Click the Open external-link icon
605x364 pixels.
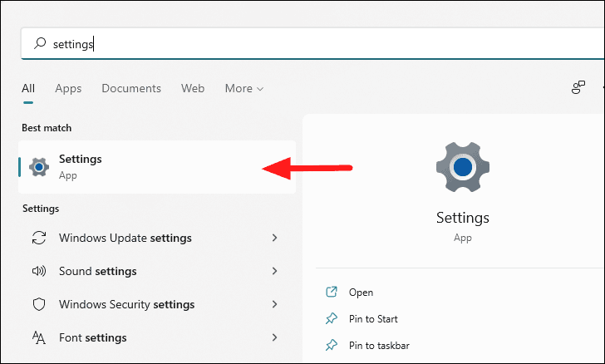pyautogui.click(x=332, y=292)
